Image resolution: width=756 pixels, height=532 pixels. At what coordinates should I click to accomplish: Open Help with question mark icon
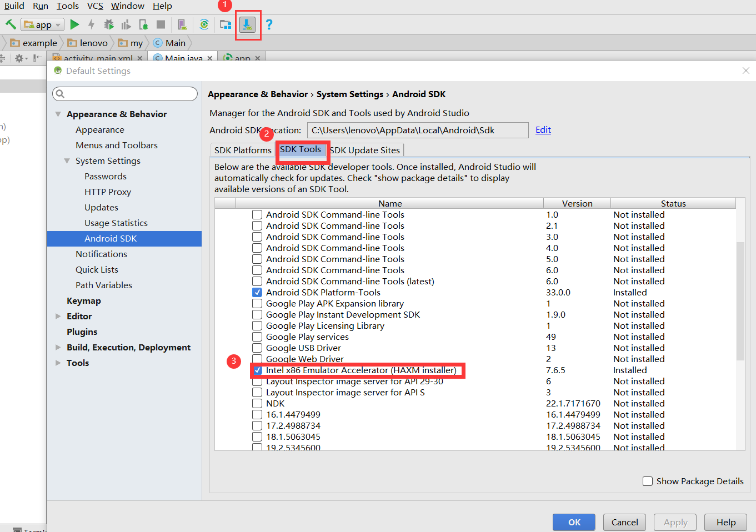pyautogui.click(x=269, y=24)
